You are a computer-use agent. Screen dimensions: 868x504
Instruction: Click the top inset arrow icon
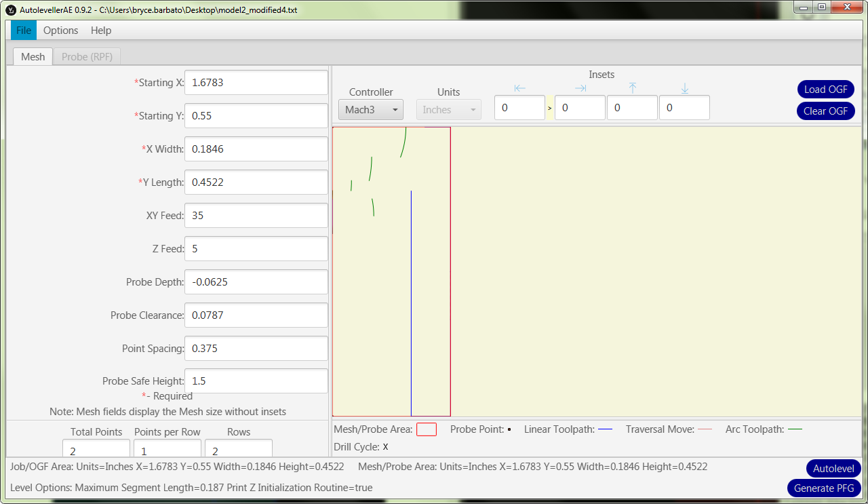coord(633,88)
